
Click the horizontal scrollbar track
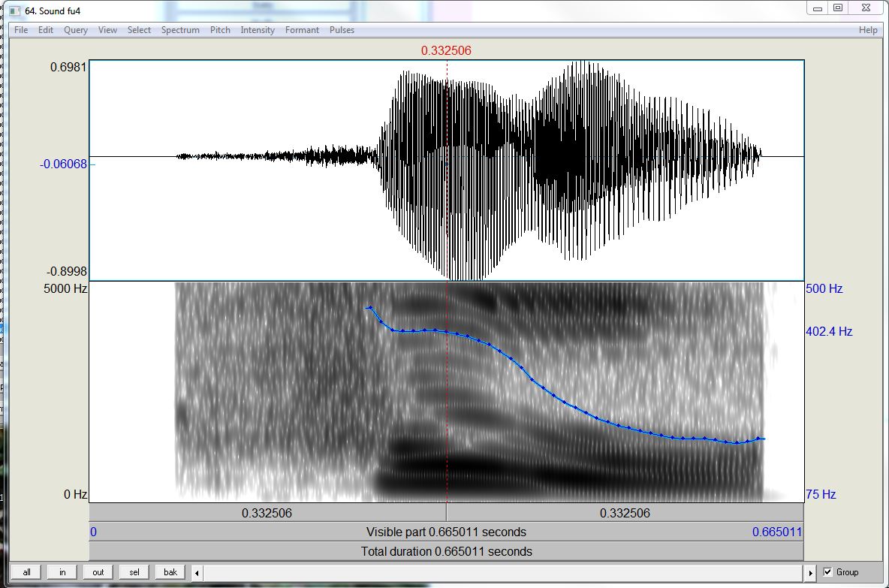pos(504,573)
